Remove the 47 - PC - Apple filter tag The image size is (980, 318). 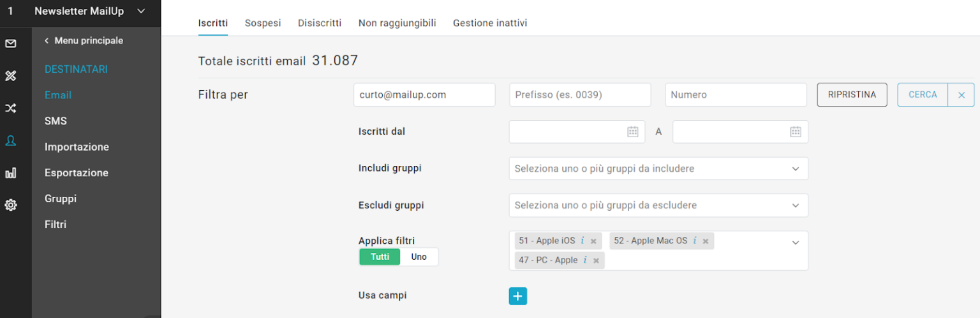(x=596, y=261)
